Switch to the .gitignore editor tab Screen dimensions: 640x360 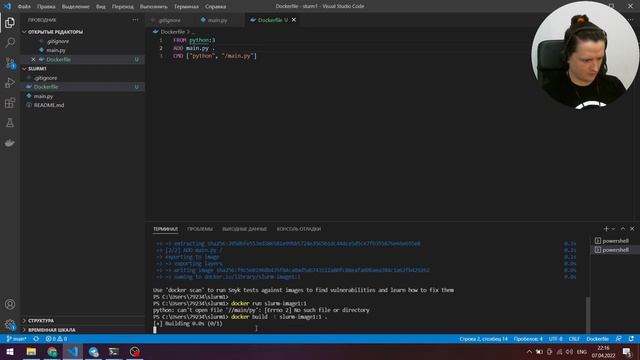point(169,20)
